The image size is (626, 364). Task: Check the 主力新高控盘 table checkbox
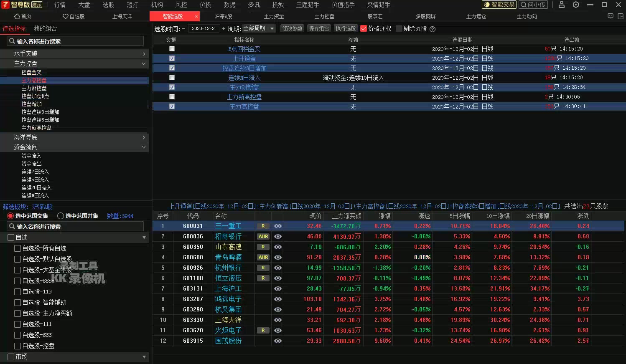(x=172, y=97)
